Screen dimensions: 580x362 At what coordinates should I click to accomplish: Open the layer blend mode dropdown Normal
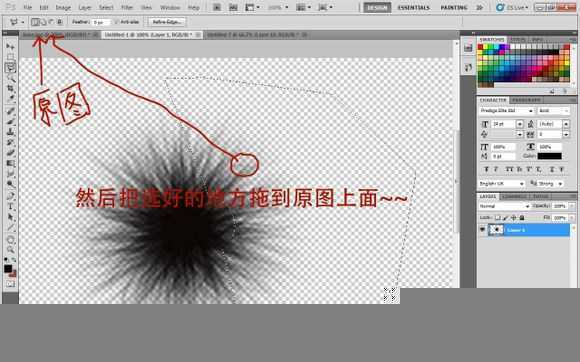coord(504,206)
